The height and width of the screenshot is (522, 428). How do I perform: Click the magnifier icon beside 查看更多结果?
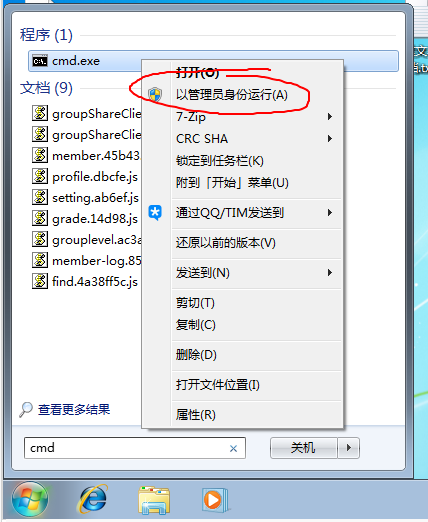pos(26,409)
